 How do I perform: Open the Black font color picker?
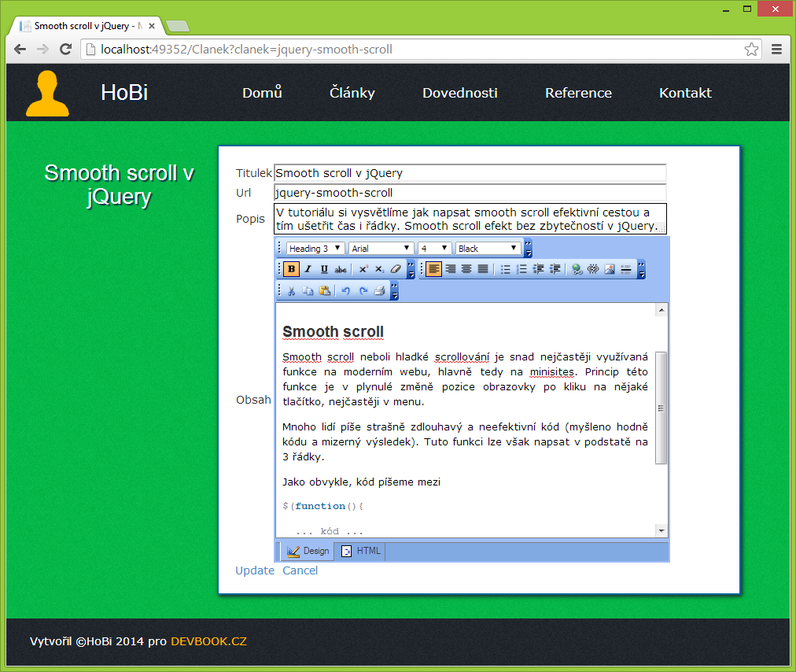(487, 247)
